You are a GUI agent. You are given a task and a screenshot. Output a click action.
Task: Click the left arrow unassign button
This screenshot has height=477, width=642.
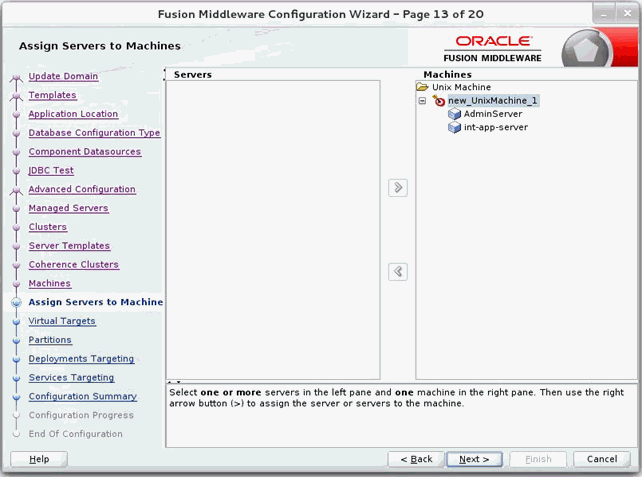(x=398, y=271)
